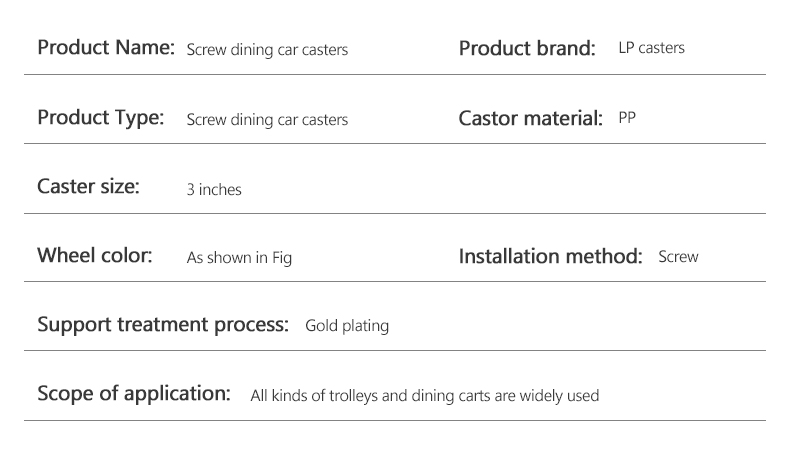Click the "Product brand:" label
This screenshot has width=790, height=454.
click(527, 48)
